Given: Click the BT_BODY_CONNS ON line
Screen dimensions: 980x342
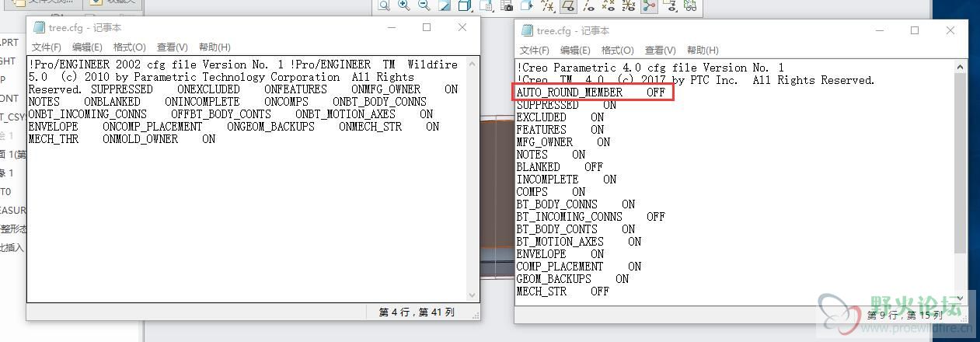Looking at the screenshot, I should coord(575,204).
